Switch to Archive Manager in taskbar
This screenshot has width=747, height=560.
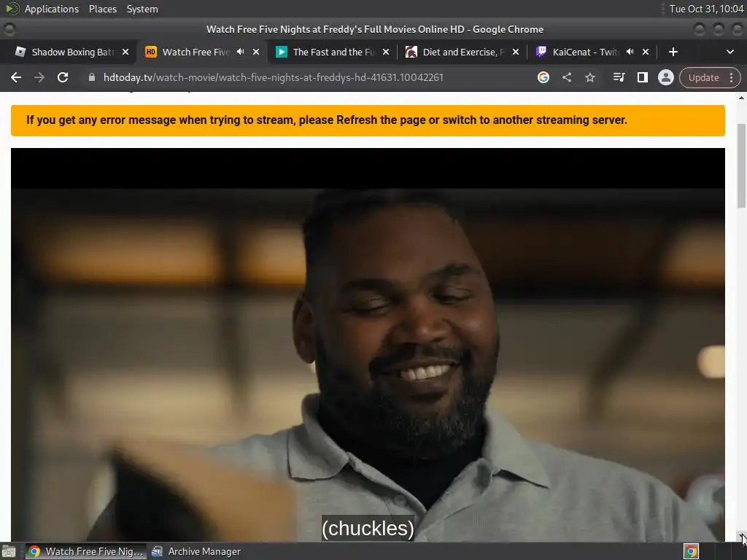(196, 551)
